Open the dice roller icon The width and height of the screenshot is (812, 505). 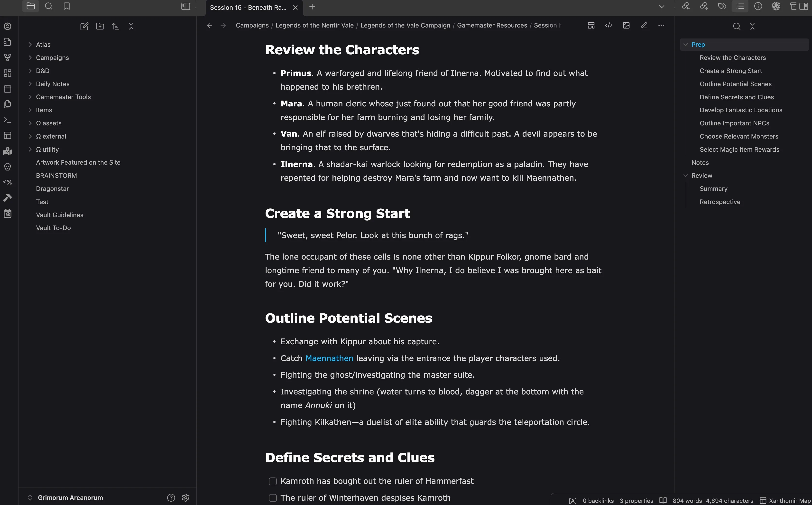[776, 6]
